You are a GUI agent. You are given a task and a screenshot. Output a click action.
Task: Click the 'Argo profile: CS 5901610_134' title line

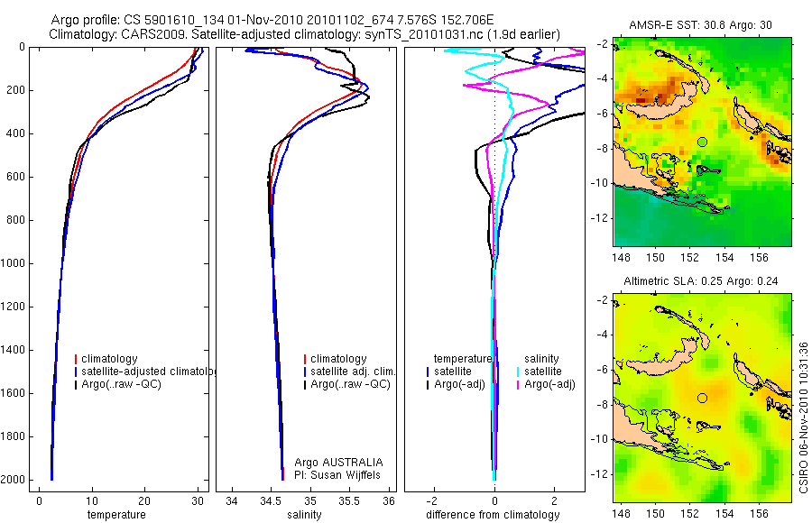272,20
